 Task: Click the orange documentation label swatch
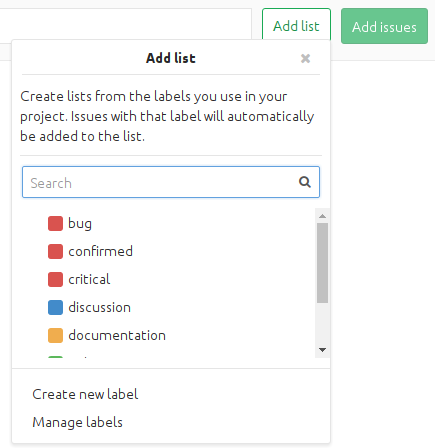point(55,335)
